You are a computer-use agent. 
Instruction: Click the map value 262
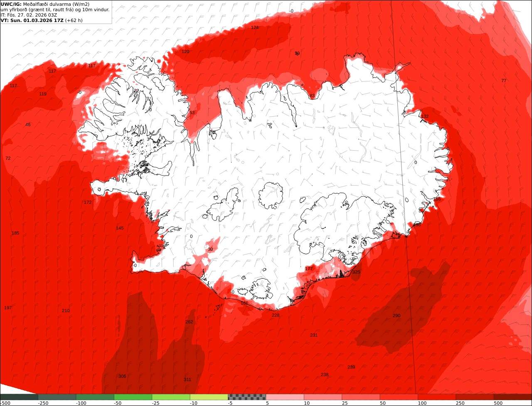pyautogui.click(x=189, y=322)
